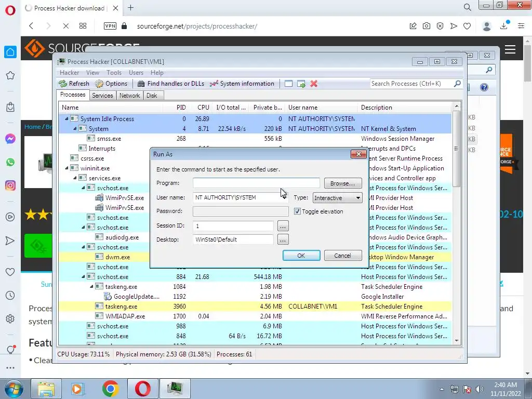Stop loading the page with X icon

[66, 26]
